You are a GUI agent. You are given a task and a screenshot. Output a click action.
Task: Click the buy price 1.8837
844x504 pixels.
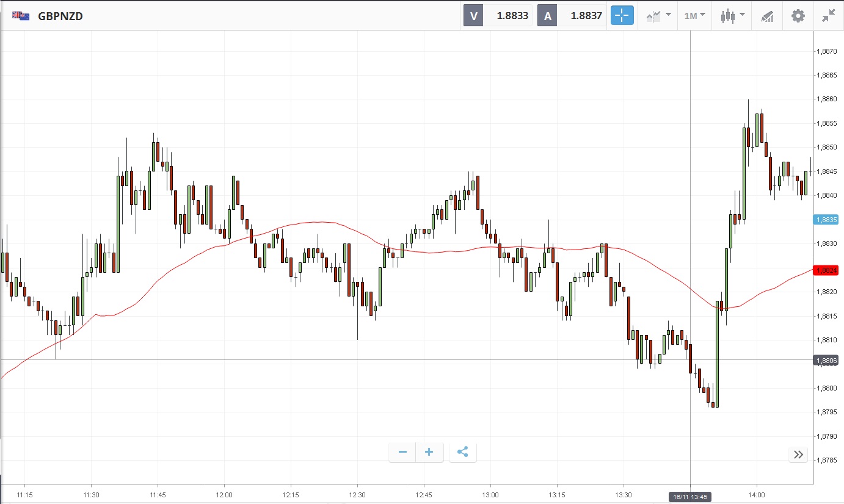pos(584,16)
